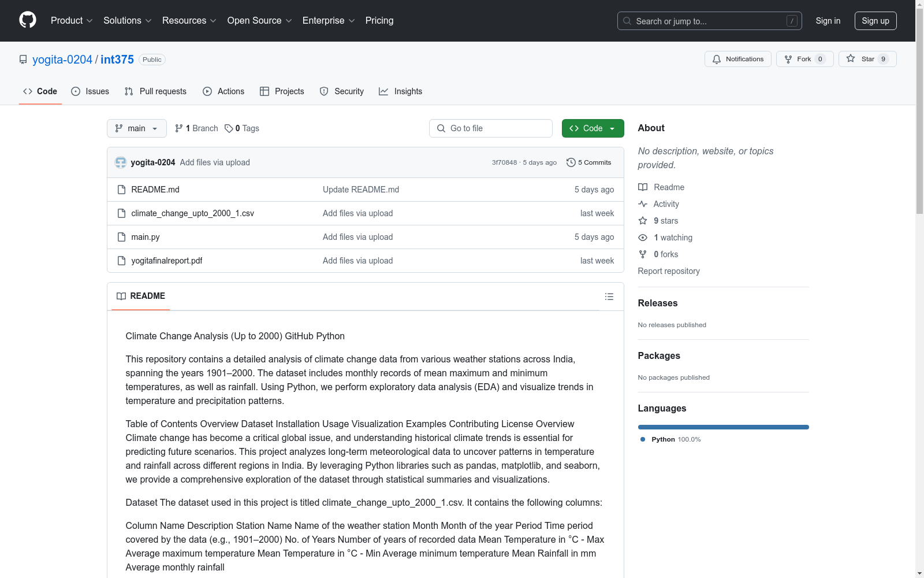Click the Sign up button
Image resolution: width=924 pixels, height=578 pixels.
[875, 21]
